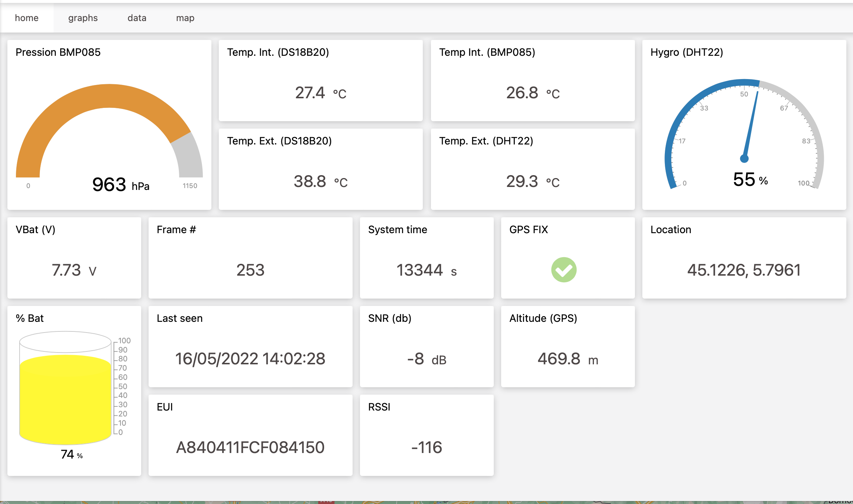Click the Temp. Ext. (DHT22) label
This screenshot has height=504, width=853.
coord(486,141)
